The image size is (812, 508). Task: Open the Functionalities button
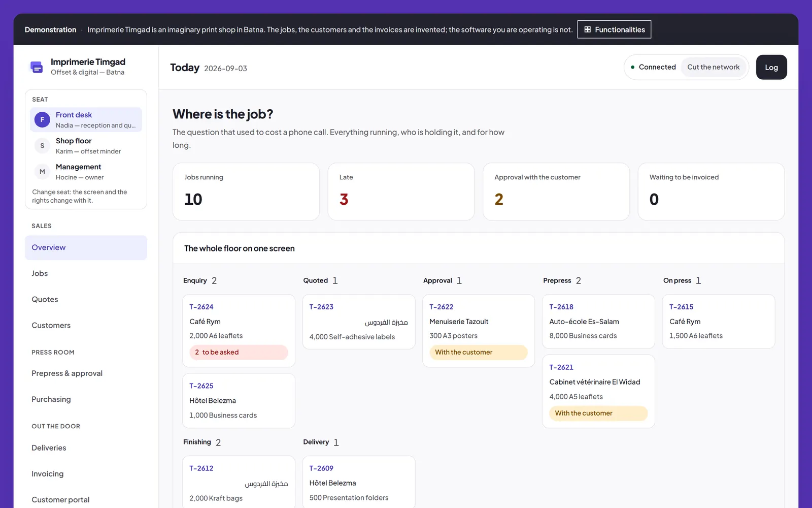[x=614, y=29]
